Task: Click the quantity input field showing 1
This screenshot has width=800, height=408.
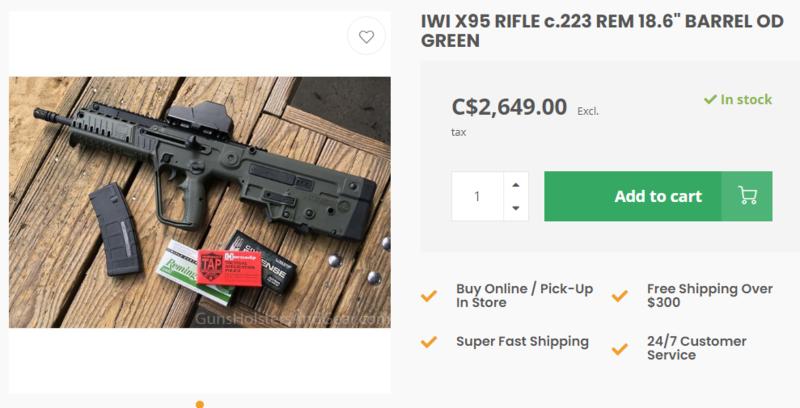Action: tap(478, 197)
